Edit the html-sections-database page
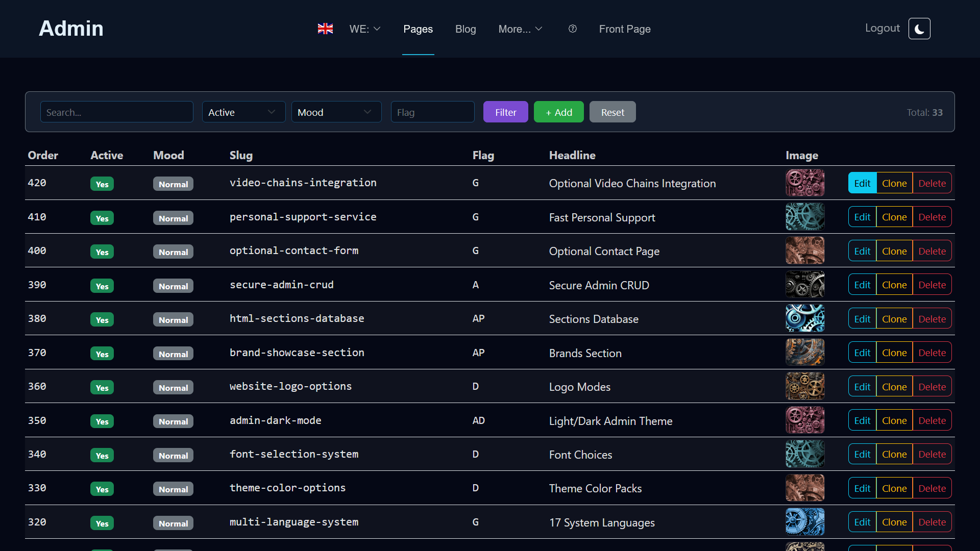Screen dimensions: 980x551 coord(862,319)
